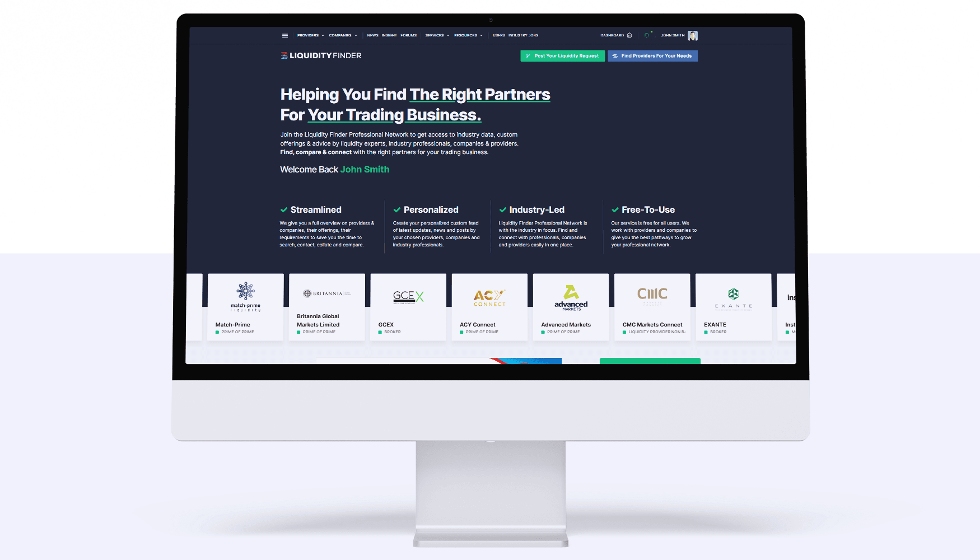
Task: Open the EXANTE broker card
Action: coord(734,307)
